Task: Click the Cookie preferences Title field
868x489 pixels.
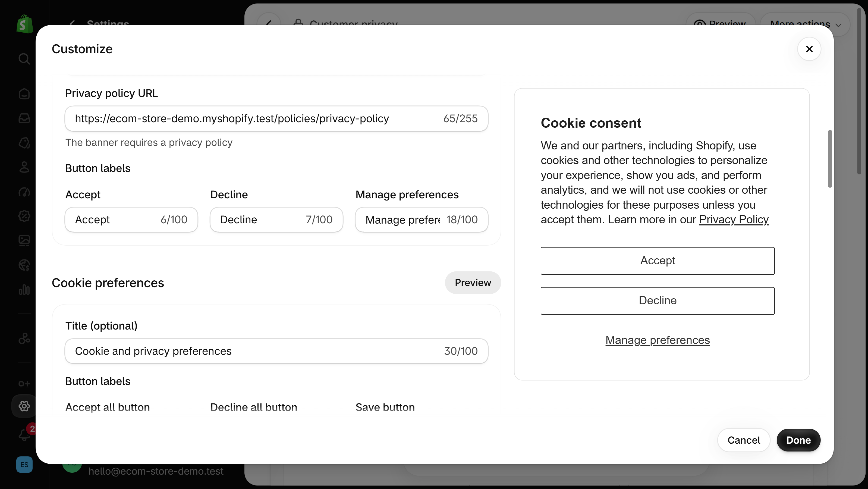Action: [x=276, y=351]
